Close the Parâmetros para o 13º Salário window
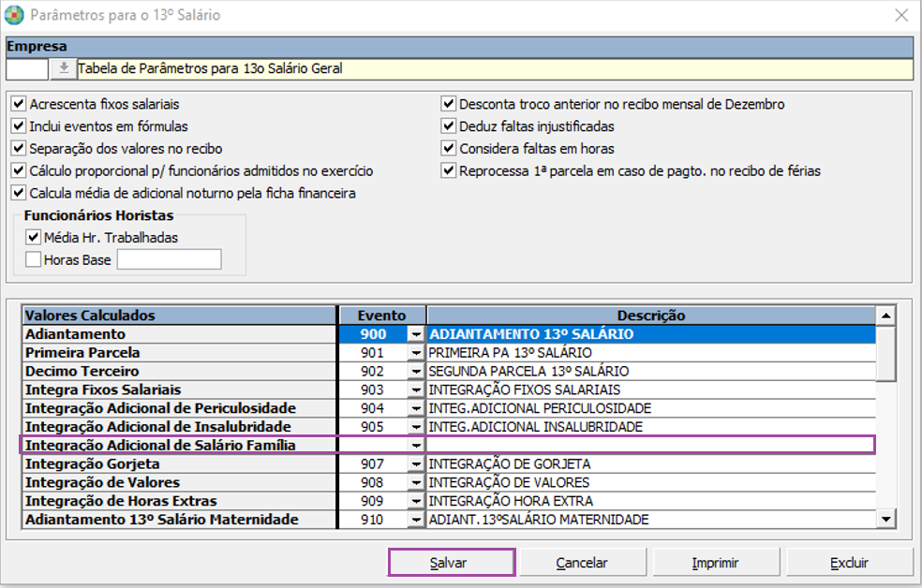 point(901,15)
